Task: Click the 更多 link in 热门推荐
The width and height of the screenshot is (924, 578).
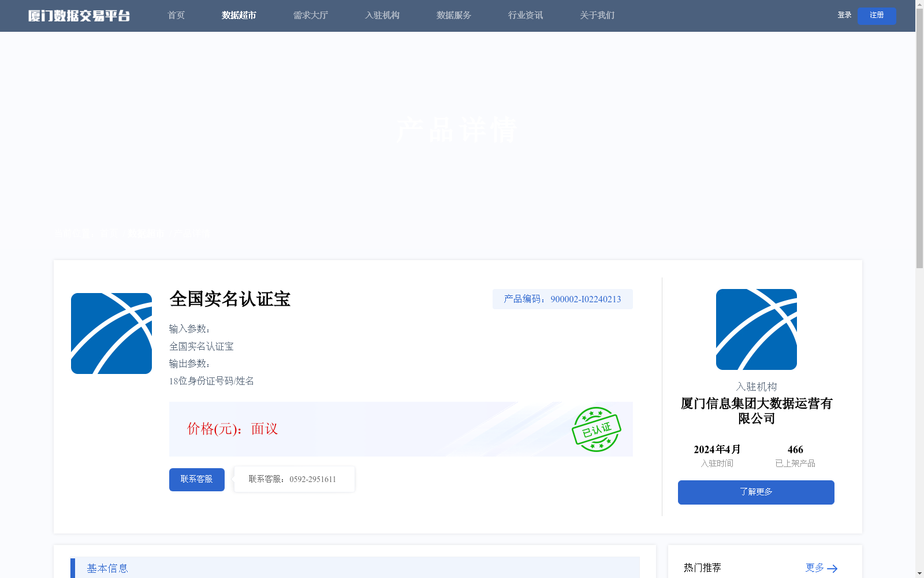Action: click(815, 568)
